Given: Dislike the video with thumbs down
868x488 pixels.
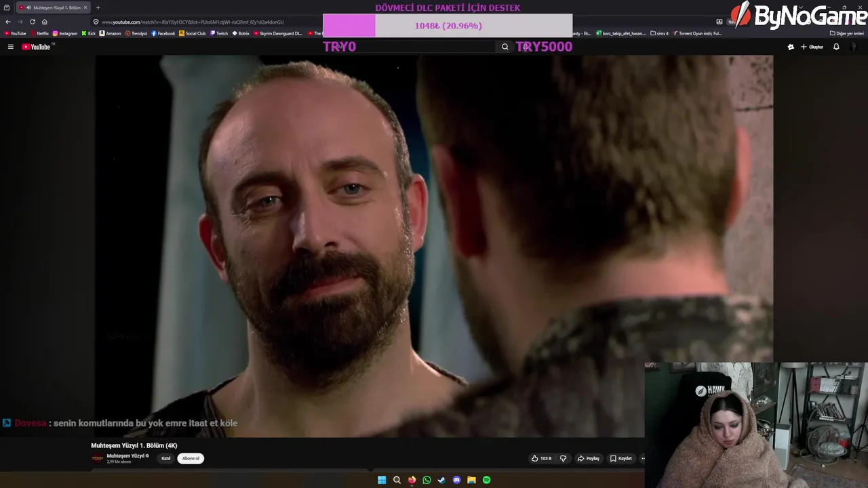Looking at the screenshot, I should click(x=563, y=458).
